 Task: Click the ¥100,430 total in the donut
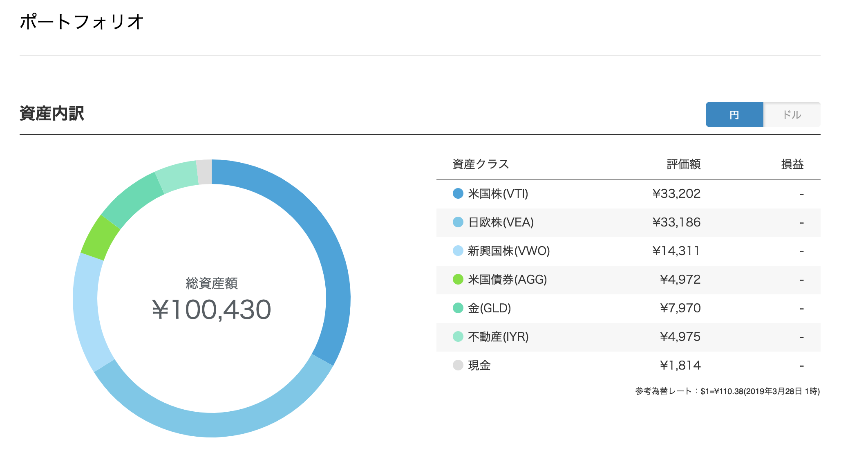(212, 309)
